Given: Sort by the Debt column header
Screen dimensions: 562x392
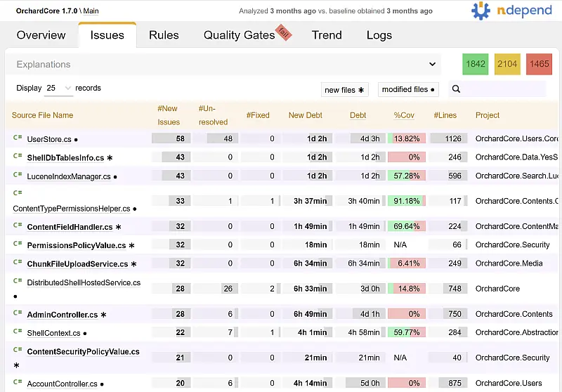Looking at the screenshot, I should 358,115.
